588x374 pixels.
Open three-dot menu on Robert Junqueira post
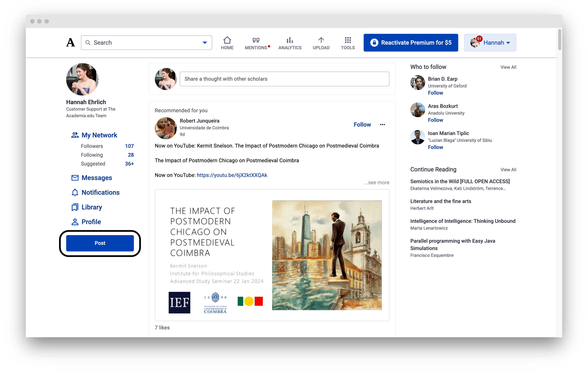click(382, 125)
